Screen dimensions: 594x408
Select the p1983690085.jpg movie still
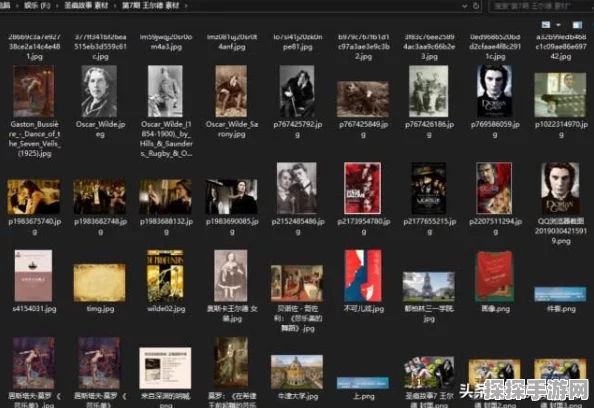click(231, 197)
